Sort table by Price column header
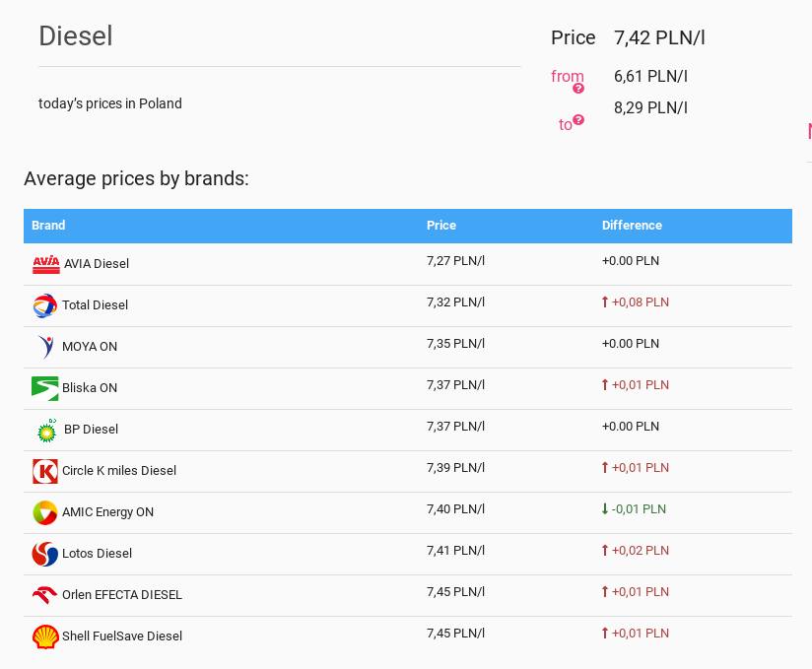Image resolution: width=812 pixels, height=669 pixels. 441,226
